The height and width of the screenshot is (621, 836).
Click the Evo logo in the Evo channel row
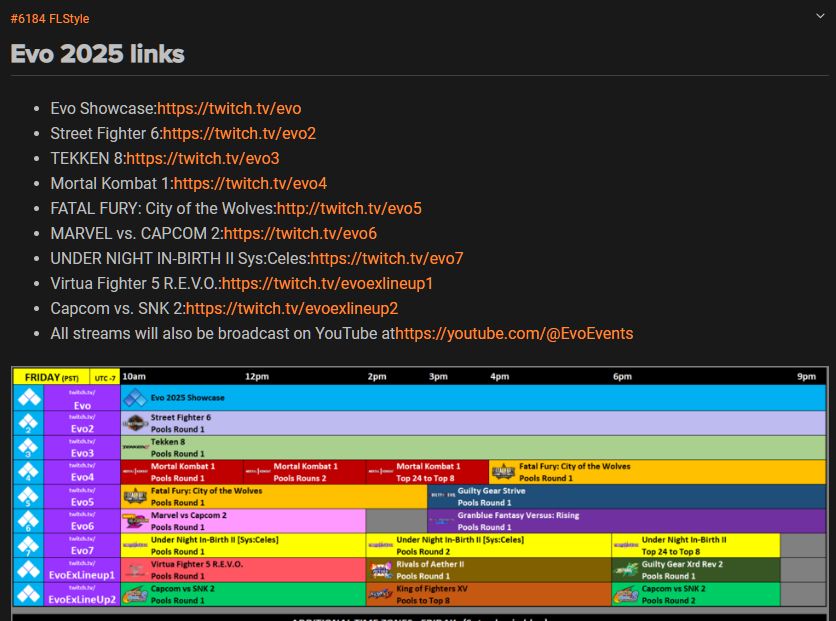[x=29, y=398]
